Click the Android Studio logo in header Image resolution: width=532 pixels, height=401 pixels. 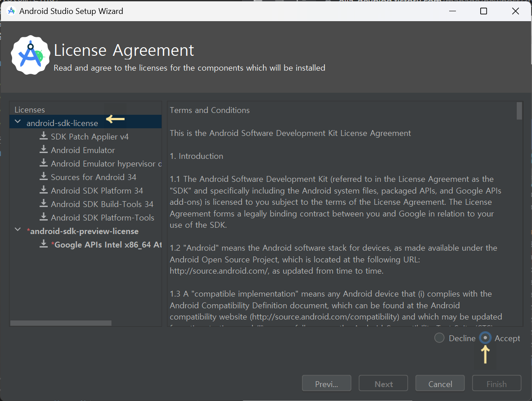pos(31,55)
